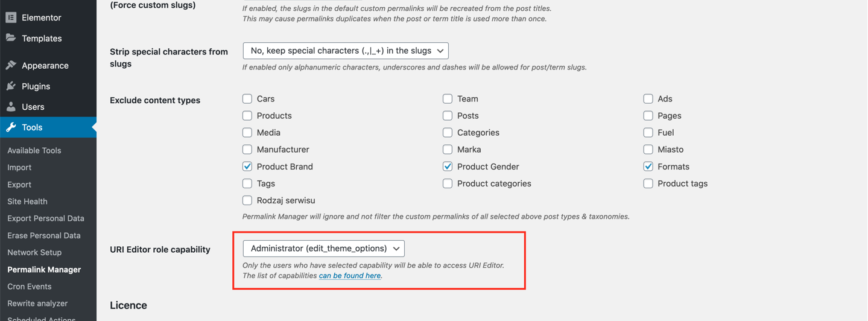Open Rewrite analyzer in sidebar
868x321 pixels.
(37, 304)
